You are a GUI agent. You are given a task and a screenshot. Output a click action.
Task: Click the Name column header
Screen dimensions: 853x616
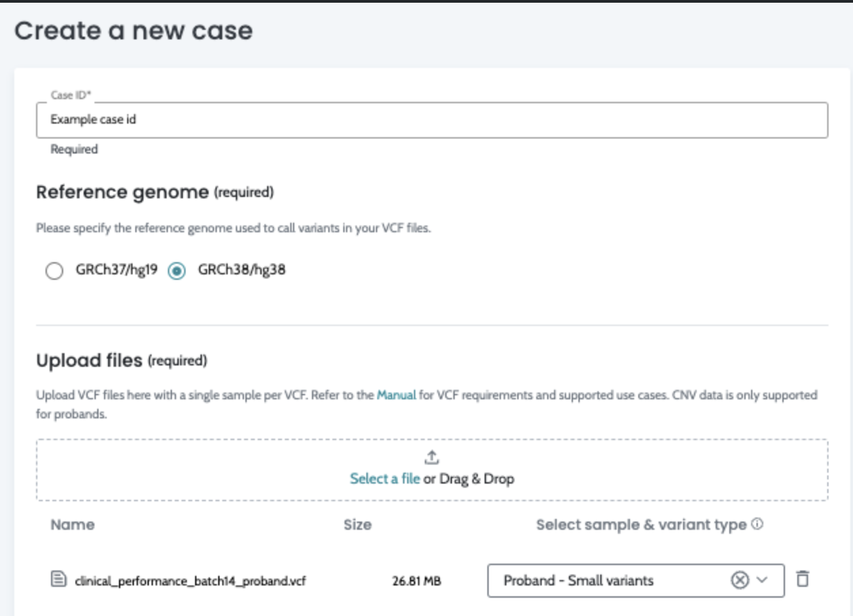click(73, 525)
